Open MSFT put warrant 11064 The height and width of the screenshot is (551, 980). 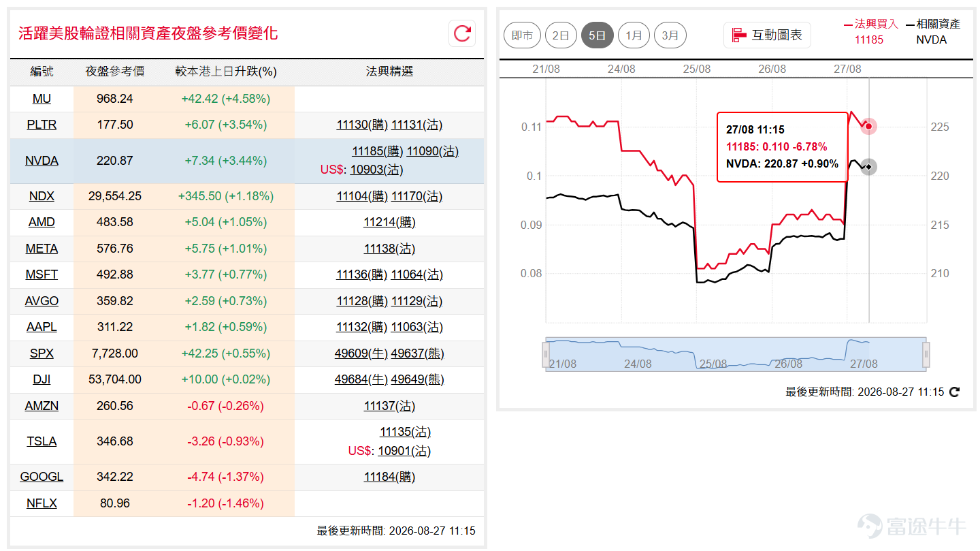pyautogui.click(x=416, y=274)
